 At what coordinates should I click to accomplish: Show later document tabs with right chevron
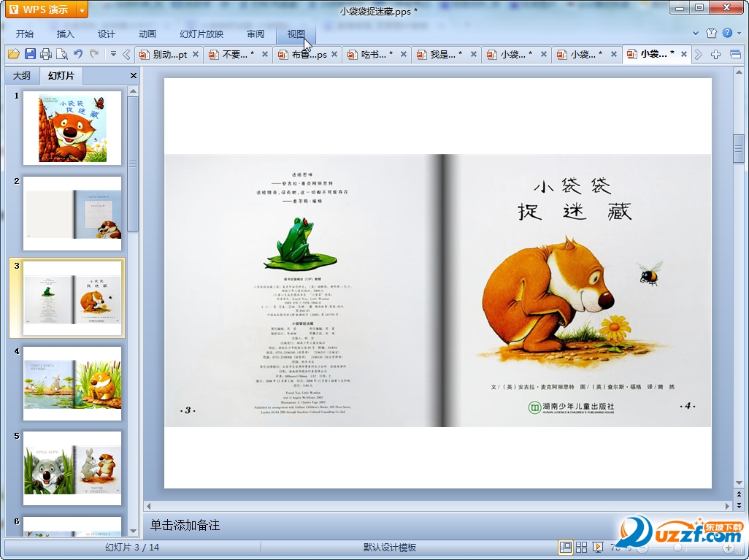[x=699, y=55]
